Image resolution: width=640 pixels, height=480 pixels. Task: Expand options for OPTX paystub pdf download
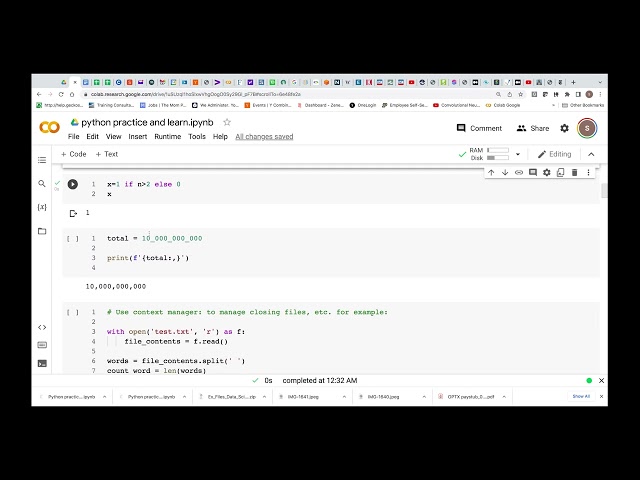[504, 397]
